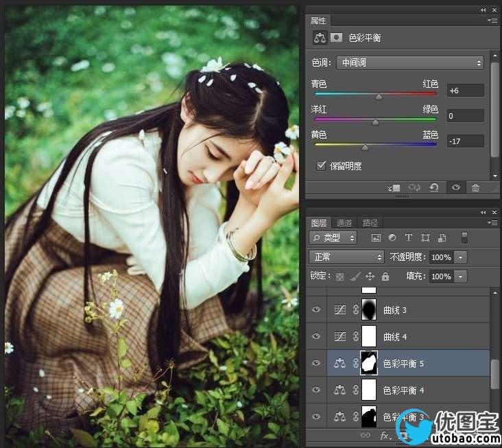Click mask link icon on 色彩平衡 5 layer

coord(355,363)
